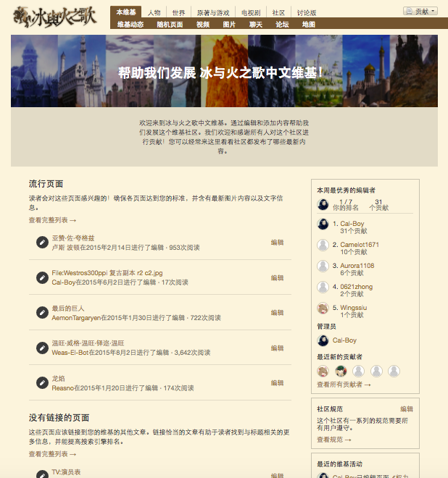Click 编辑 for 最后的巨人 row

tap(278, 313)
